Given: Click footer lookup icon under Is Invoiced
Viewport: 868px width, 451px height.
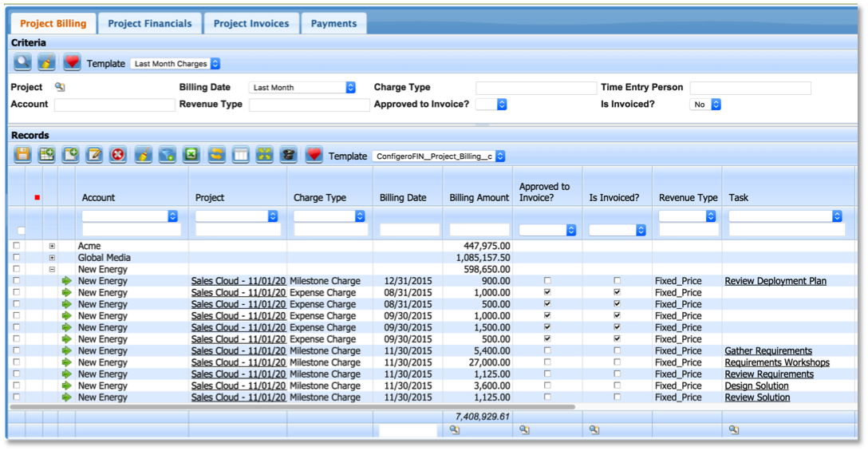Looking at the screenshot, I should (x=594, y=430).
